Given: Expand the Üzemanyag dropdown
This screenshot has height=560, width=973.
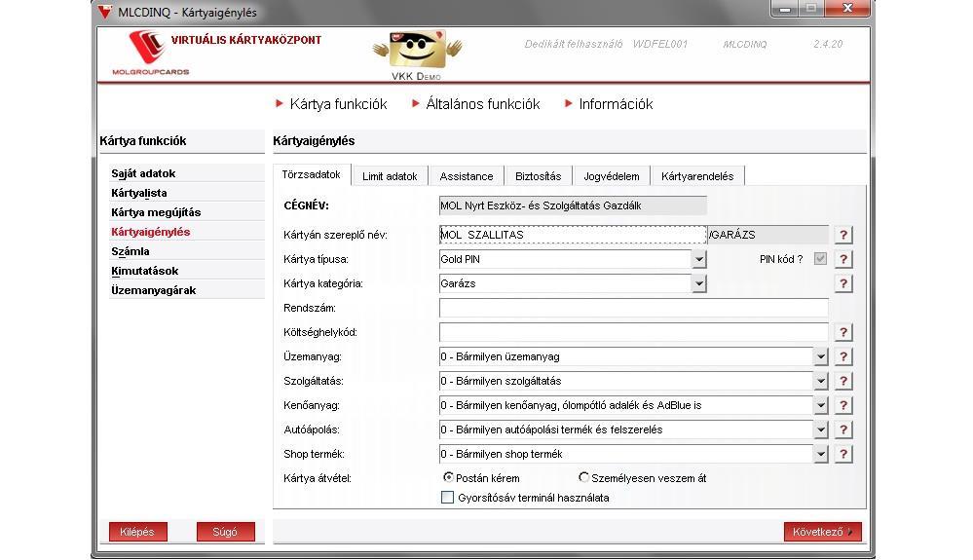Looking at the screenshot, I should coord(820,356).
